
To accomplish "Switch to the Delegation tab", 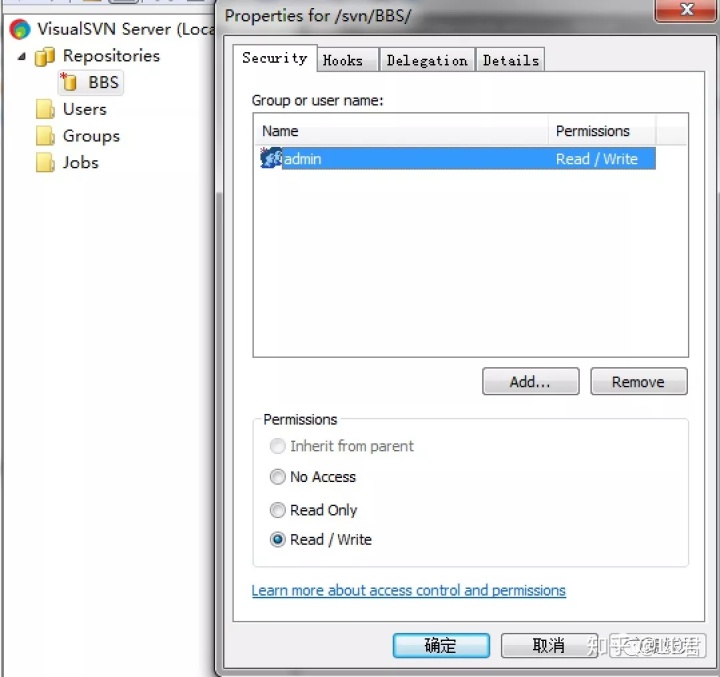I will coord(427,60).
